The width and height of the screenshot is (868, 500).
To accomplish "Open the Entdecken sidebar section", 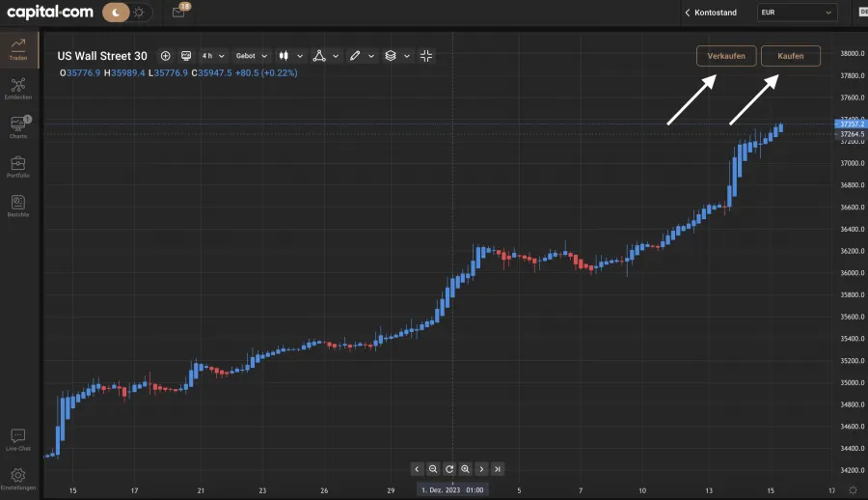I will (18, 89).
